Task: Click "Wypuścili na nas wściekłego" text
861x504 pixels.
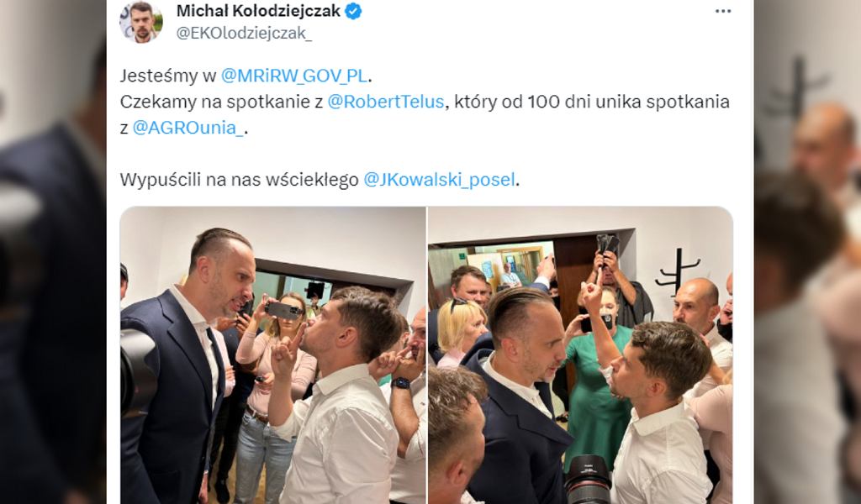Action: click(x=240, y=180)
